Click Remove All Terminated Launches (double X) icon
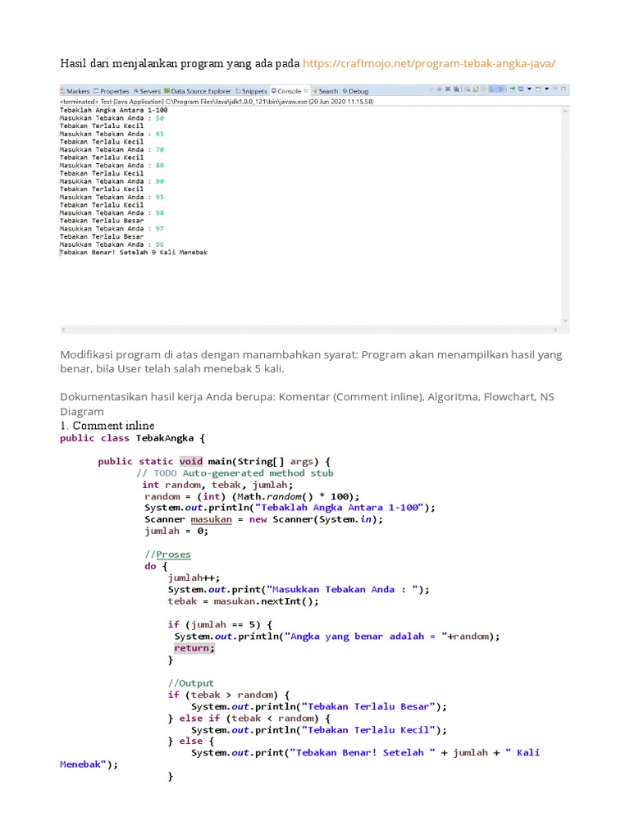The width and height of the screenshot is (630, 840). coord(456,89)
